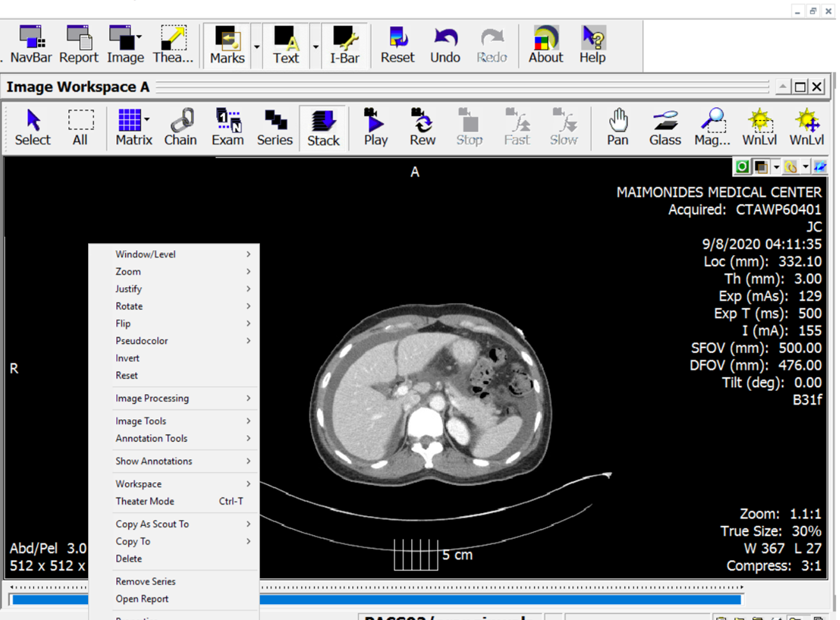840x620 pixels.
Task: Click the Report toolbar icon
Action: point(79,45)
